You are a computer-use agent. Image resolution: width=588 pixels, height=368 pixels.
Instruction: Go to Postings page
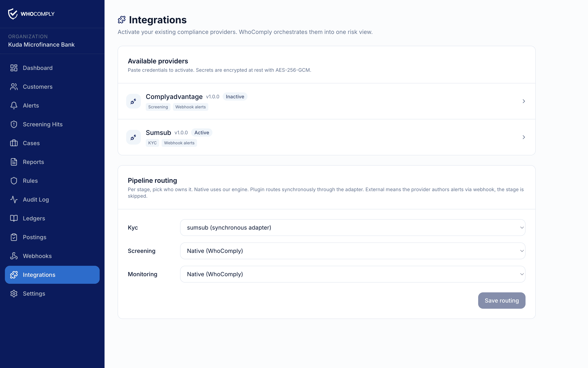[x=52, y=237]
